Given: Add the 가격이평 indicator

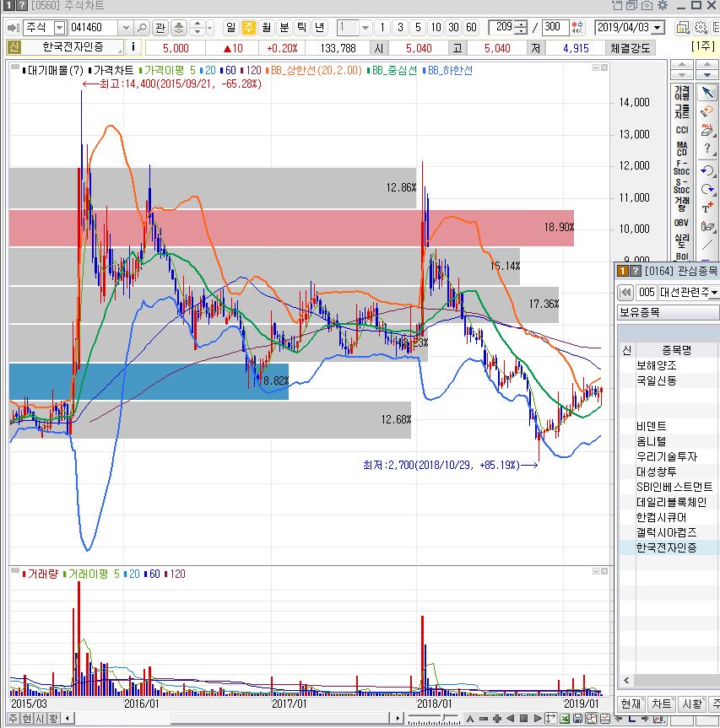Looking at the screenshot, I should pyautogui.click(x=681, y=93).
